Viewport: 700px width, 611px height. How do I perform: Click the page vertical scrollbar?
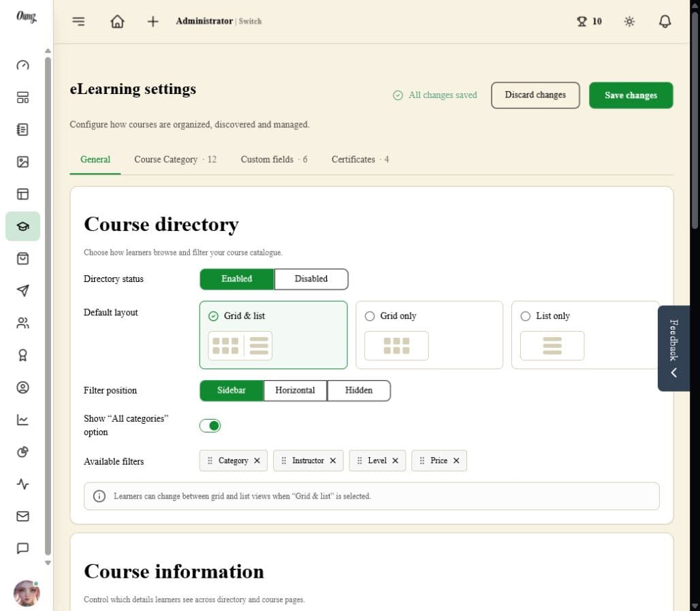(x=695, y=121)
